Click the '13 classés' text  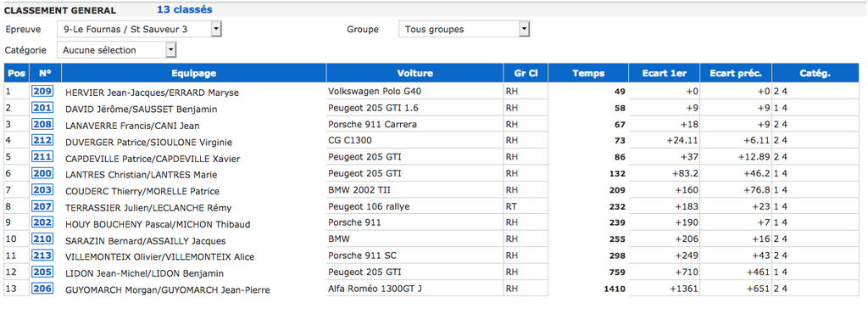click(184, 9)
